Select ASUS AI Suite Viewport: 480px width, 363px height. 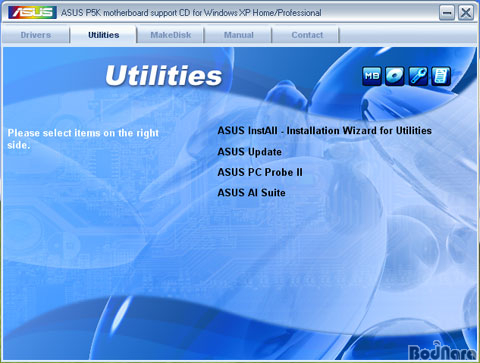pyautogui.click(x=251, y=193)
